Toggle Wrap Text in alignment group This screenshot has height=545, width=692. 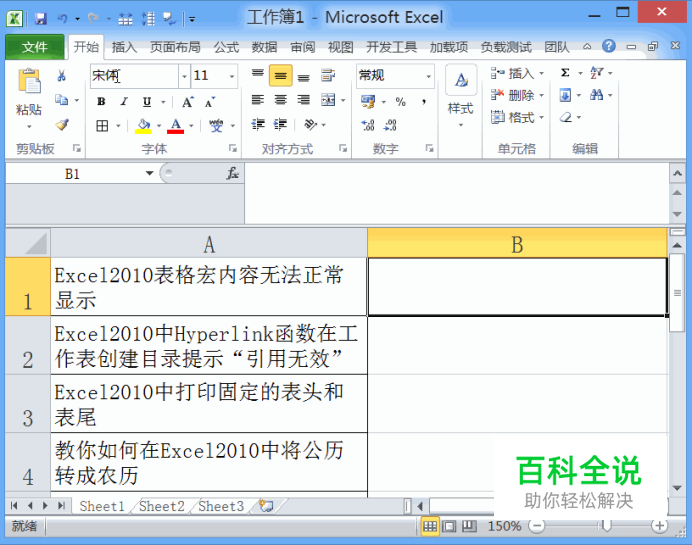point(328,75)
